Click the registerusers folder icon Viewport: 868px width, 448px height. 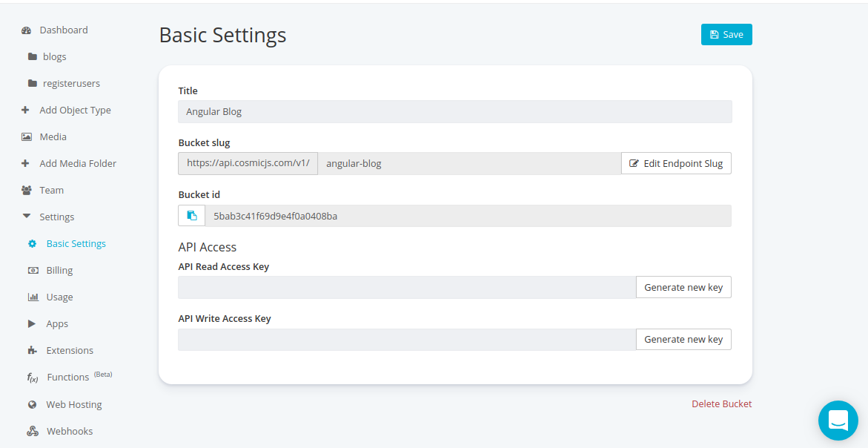click(33, 84)
